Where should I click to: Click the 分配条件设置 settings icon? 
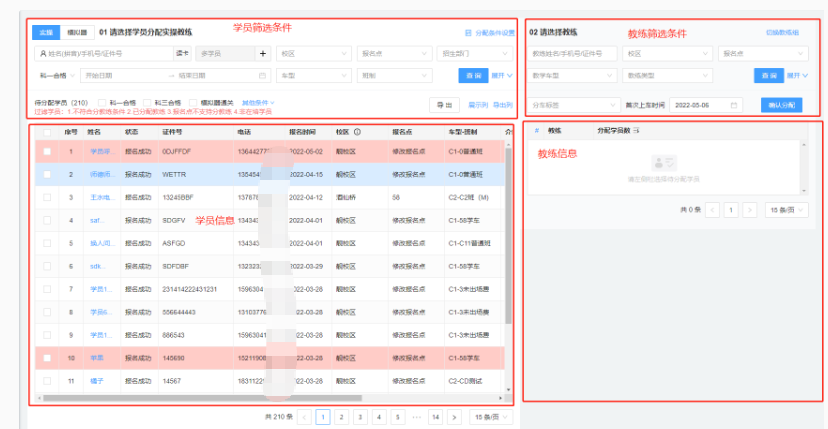pyautogui.click(x=468, y=33)
